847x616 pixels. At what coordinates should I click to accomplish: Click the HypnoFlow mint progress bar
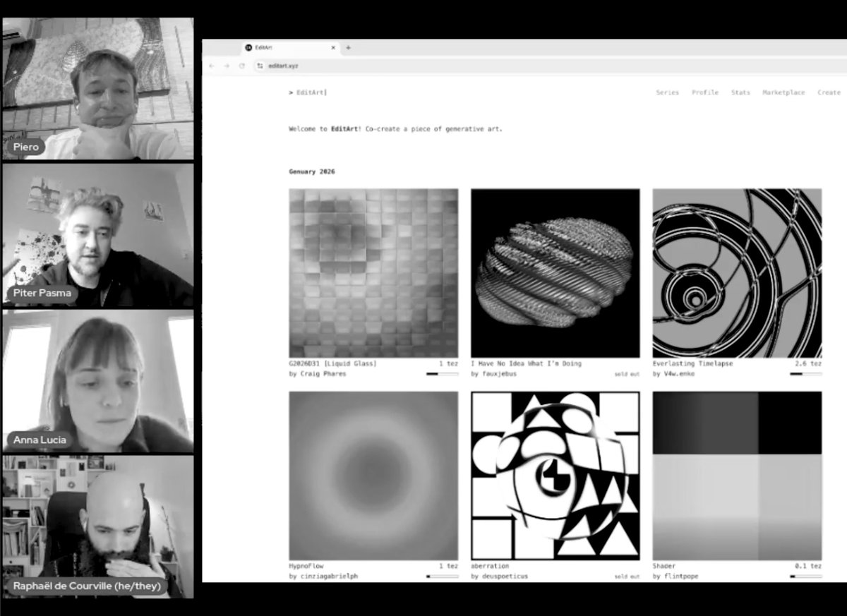point(442,576)
